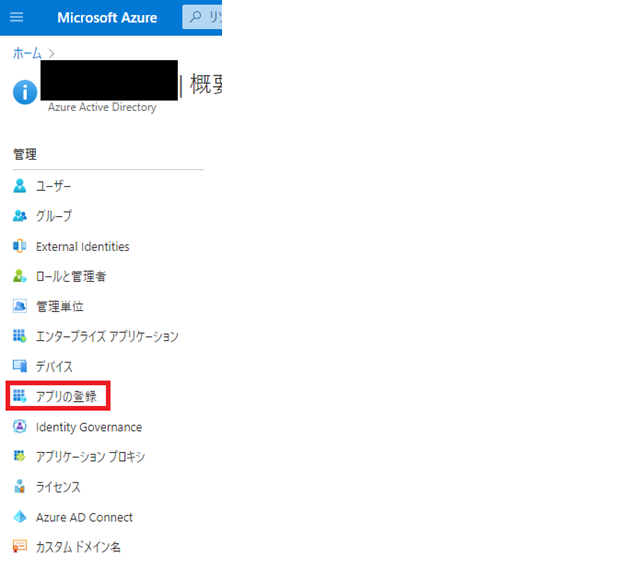Open エンタープライズ アプリケーション

pyautogui.click(x=107, y=336)
